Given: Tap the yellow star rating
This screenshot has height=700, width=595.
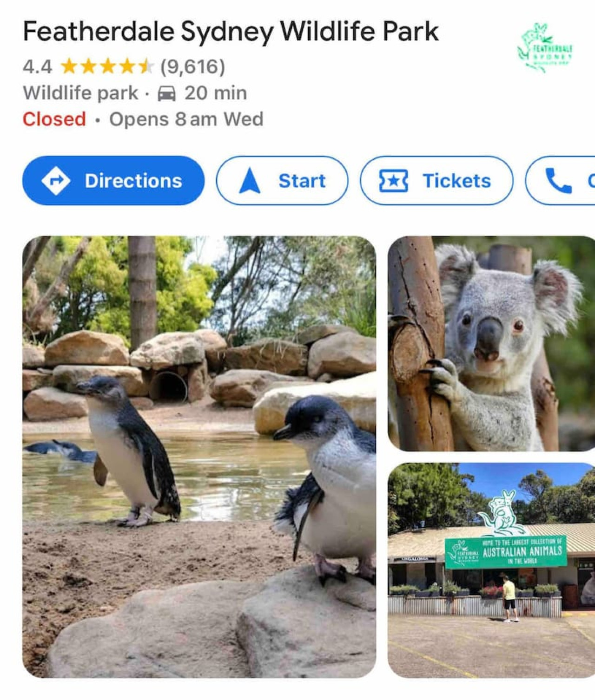Looking at the screenshot, I should coord(107,66).
